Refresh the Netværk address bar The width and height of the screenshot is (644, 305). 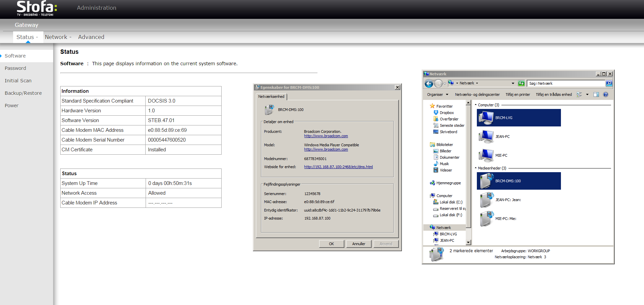tap(521, 83)
